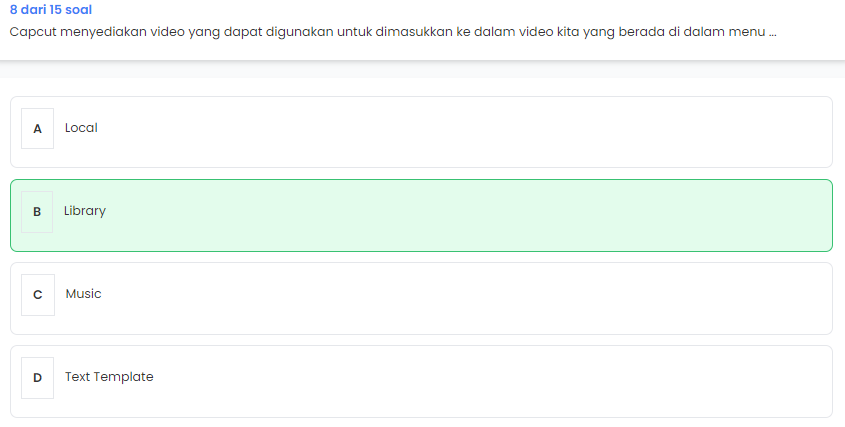This screenshot has width=845, height=427.
Task: Click the letter A box
Action: click(x=37, y=128)
